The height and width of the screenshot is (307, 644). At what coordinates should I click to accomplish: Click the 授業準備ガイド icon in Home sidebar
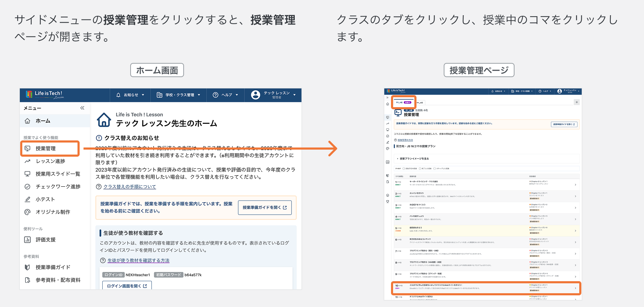tap(27, 267)
